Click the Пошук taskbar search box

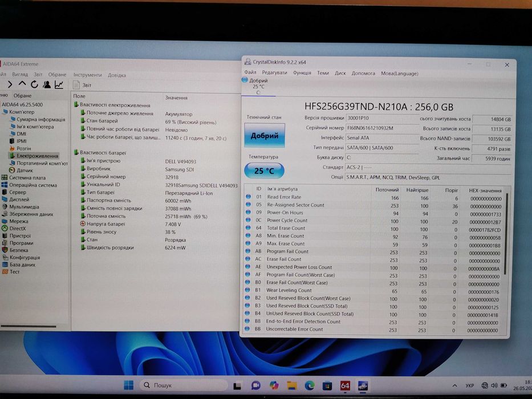[x=184, y=385]
